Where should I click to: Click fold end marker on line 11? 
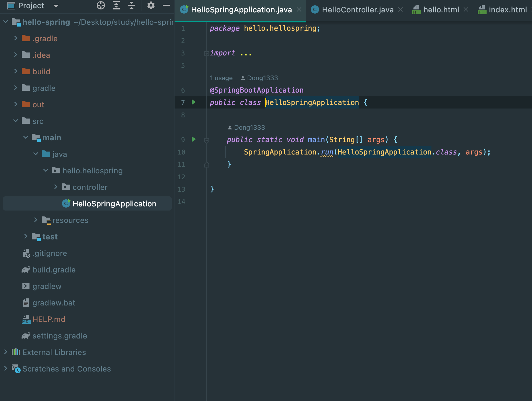point(207,165)
